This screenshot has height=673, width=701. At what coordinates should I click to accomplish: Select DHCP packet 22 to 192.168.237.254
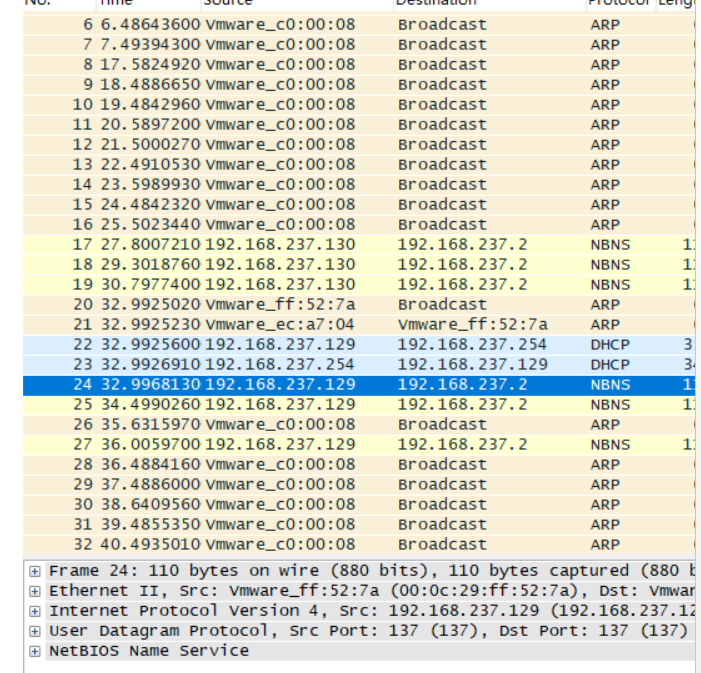click(359, 344)
